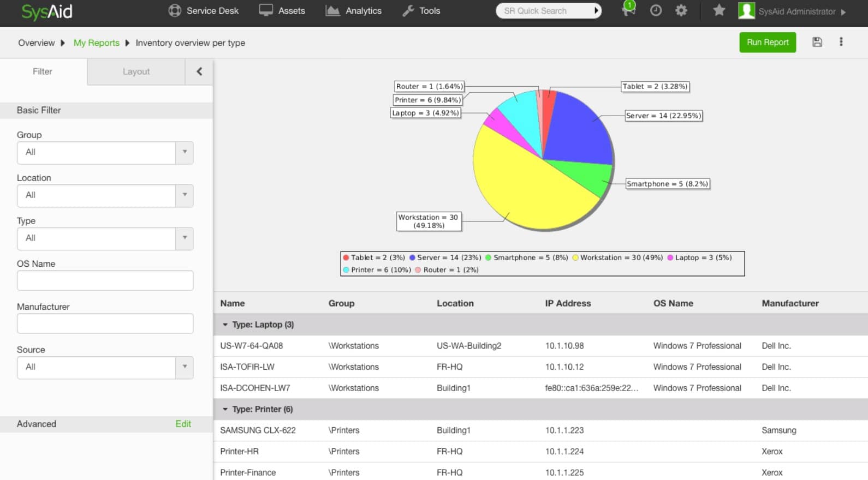Click the OS Name input field
The image size is (868, 480).
click(105, 280)
